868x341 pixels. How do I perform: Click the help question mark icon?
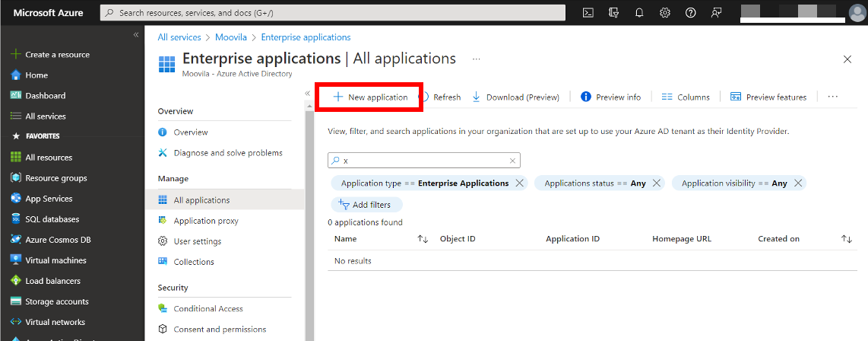(690, 13)
